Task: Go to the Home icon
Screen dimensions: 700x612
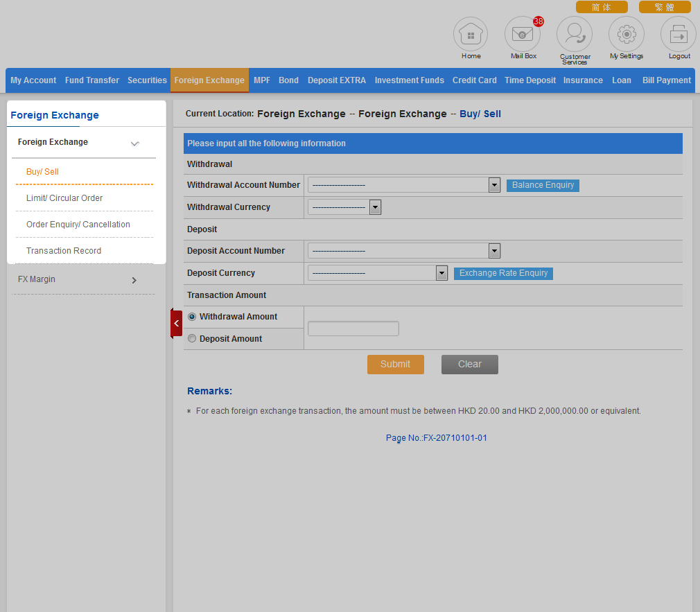Action: [471, 34]
